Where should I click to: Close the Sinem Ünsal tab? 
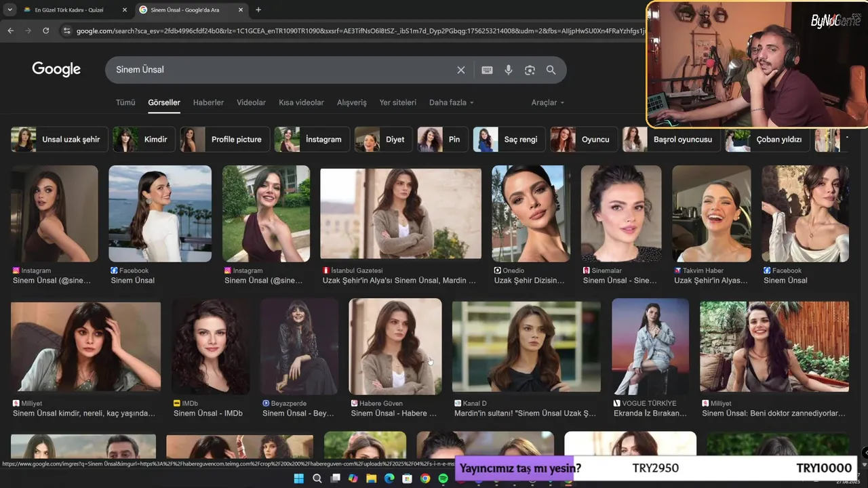click(x=241, y=10)
